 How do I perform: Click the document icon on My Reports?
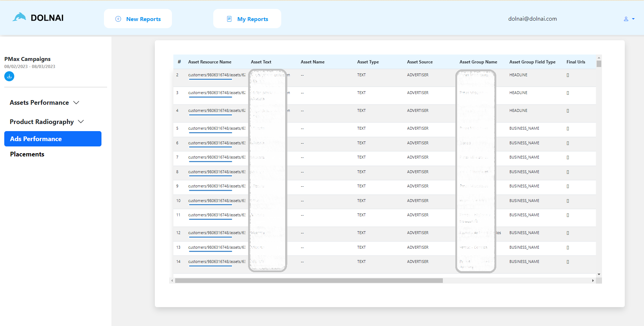(x=229, y=19)
